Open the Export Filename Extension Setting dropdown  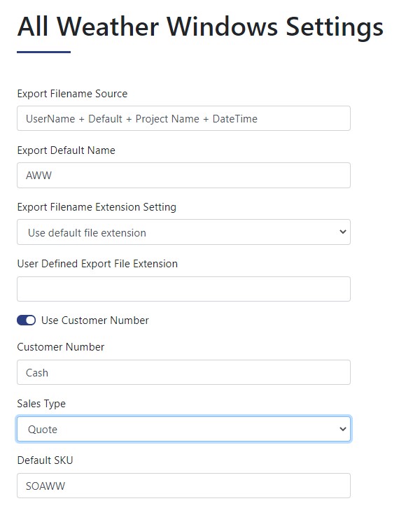point(183,232)
